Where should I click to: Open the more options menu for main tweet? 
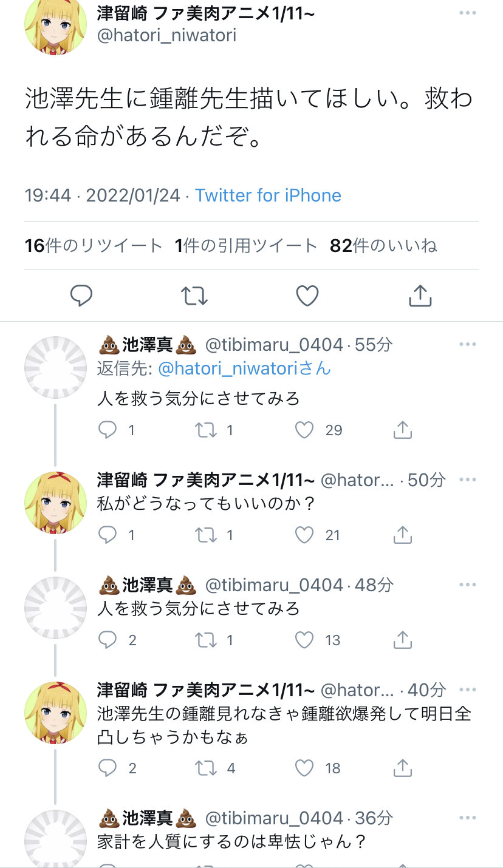click(468, 13)
